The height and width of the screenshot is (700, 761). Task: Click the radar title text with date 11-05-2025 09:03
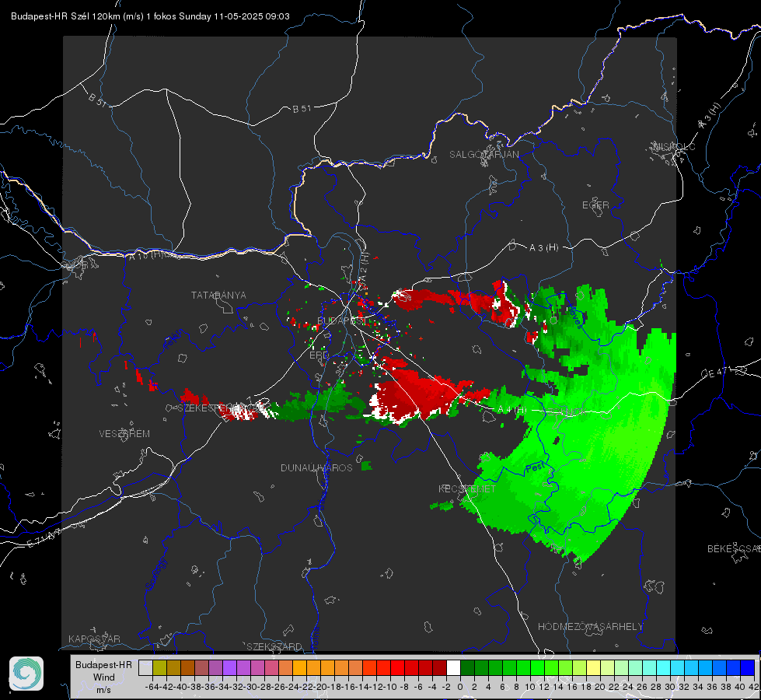150,16
